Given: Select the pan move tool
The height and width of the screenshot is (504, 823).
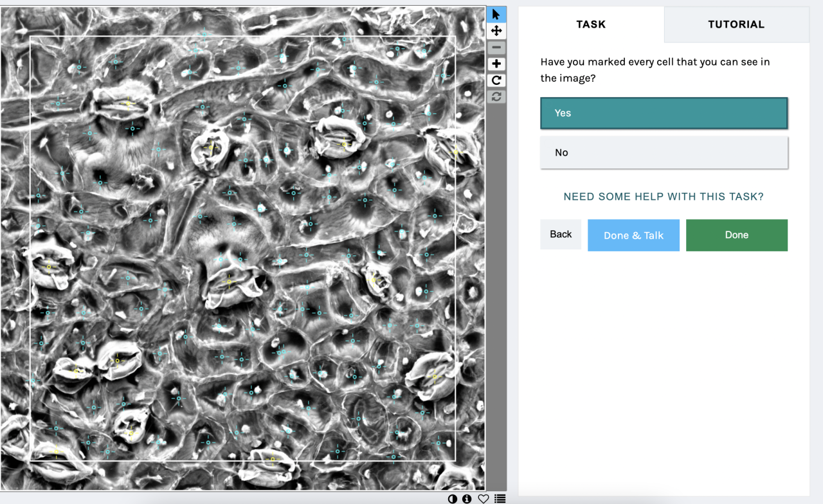Looking at the screenshot, I should (496, 31).
